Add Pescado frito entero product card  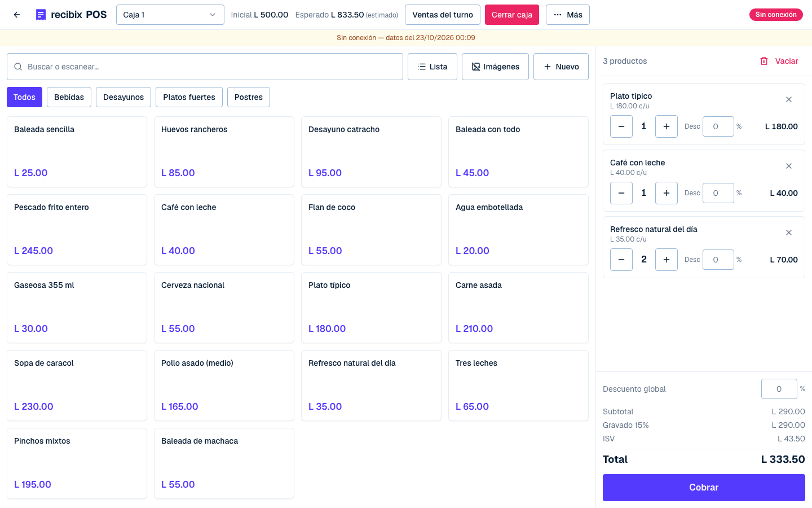[77, 230]
